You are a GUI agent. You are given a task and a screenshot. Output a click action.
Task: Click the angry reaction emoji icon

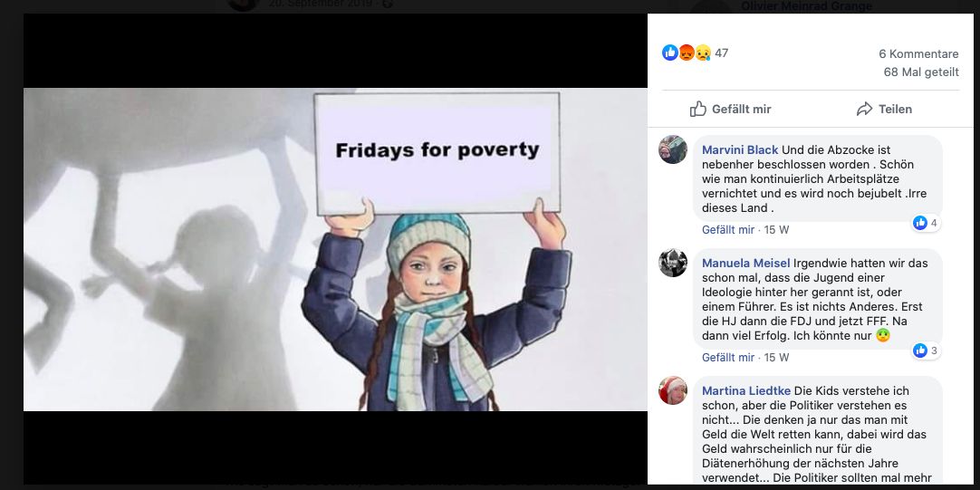pos(687,53)
